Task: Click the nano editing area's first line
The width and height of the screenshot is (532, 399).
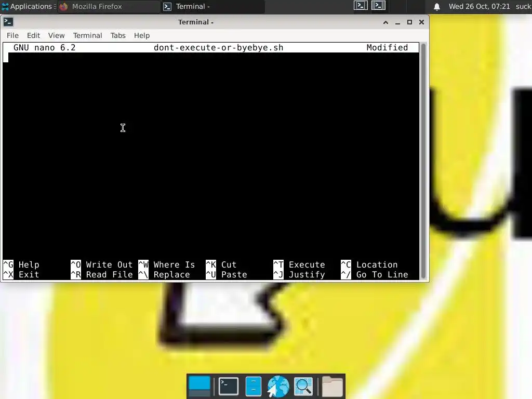Action: 211,58
